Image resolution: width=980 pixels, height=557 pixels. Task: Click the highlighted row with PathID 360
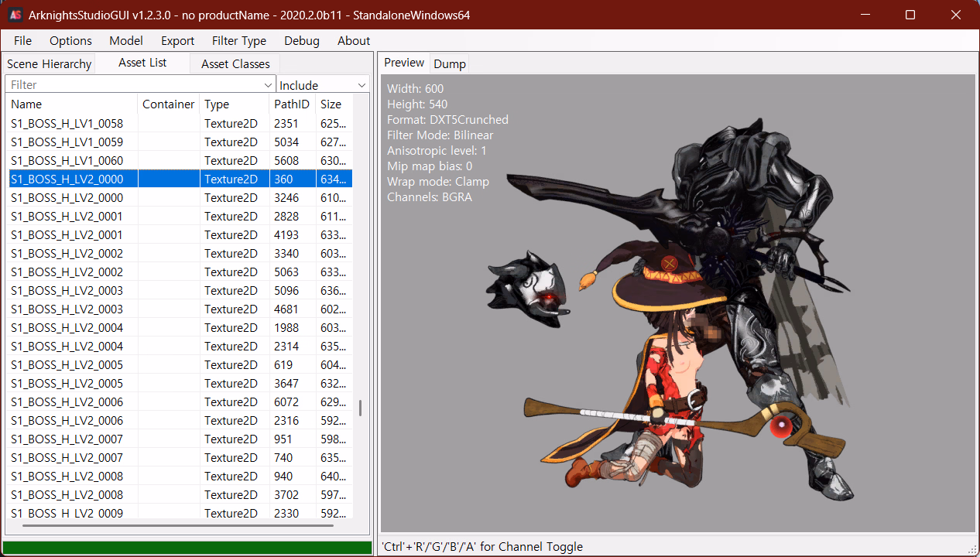point(180,179)
